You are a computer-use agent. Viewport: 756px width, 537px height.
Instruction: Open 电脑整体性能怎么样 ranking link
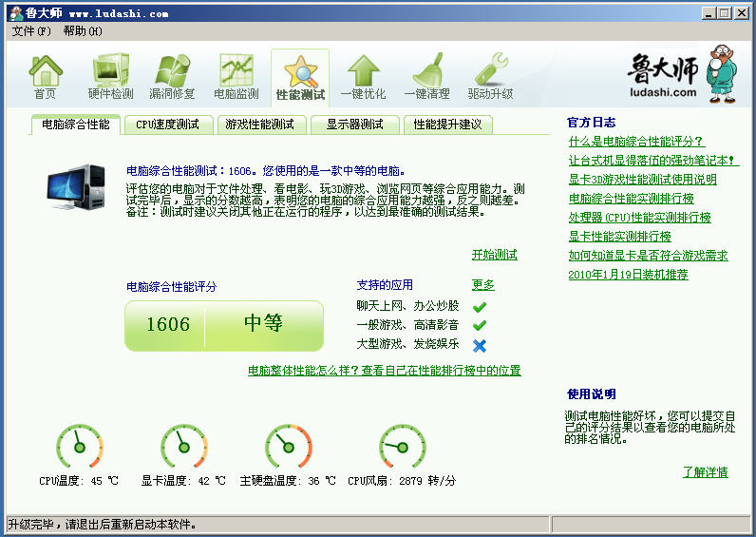click(x=385, y=371)
